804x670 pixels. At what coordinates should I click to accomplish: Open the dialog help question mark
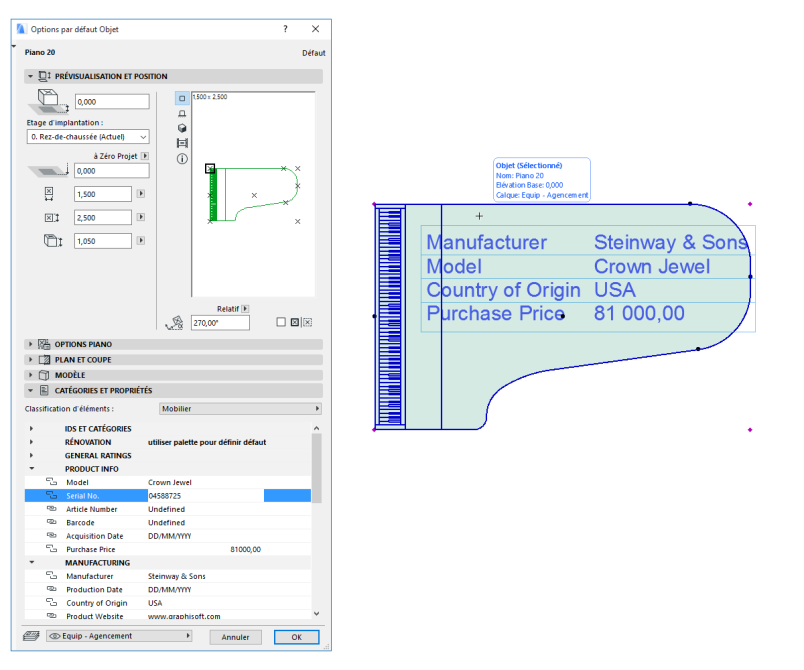[285, 29]
